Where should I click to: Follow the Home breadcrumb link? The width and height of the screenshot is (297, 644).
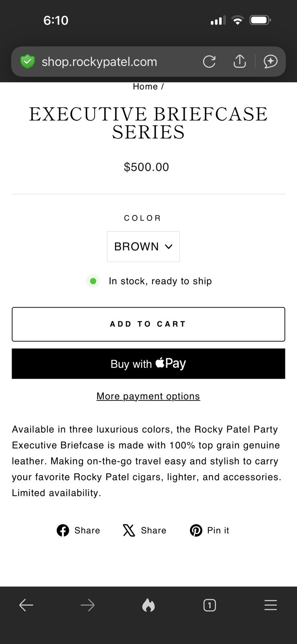point(145,87)
